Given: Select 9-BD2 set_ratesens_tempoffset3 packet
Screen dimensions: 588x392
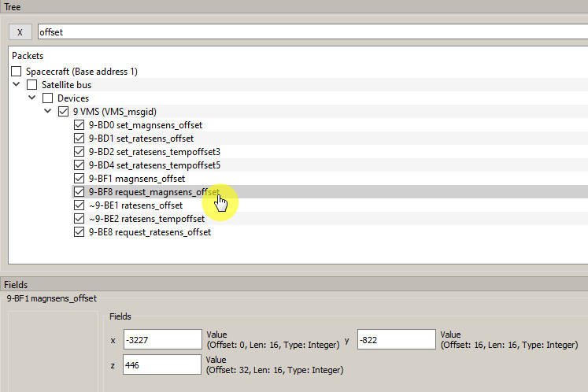Looking at the screenshot, I should 154,152.
